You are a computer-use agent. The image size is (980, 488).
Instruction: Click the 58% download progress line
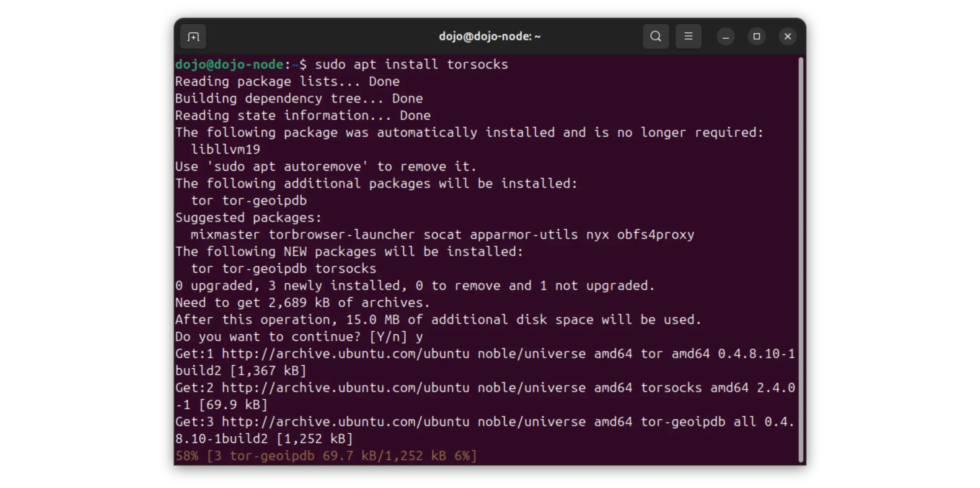tap(326, 456)
